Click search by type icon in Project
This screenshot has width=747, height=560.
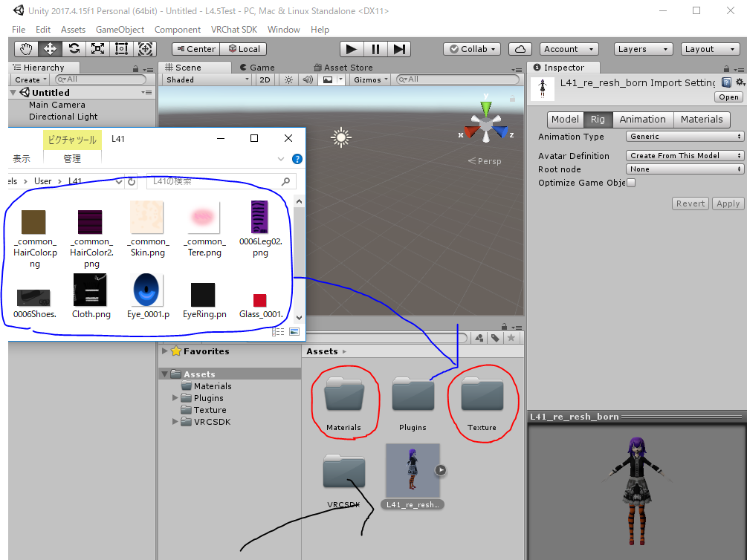(479, 338)
